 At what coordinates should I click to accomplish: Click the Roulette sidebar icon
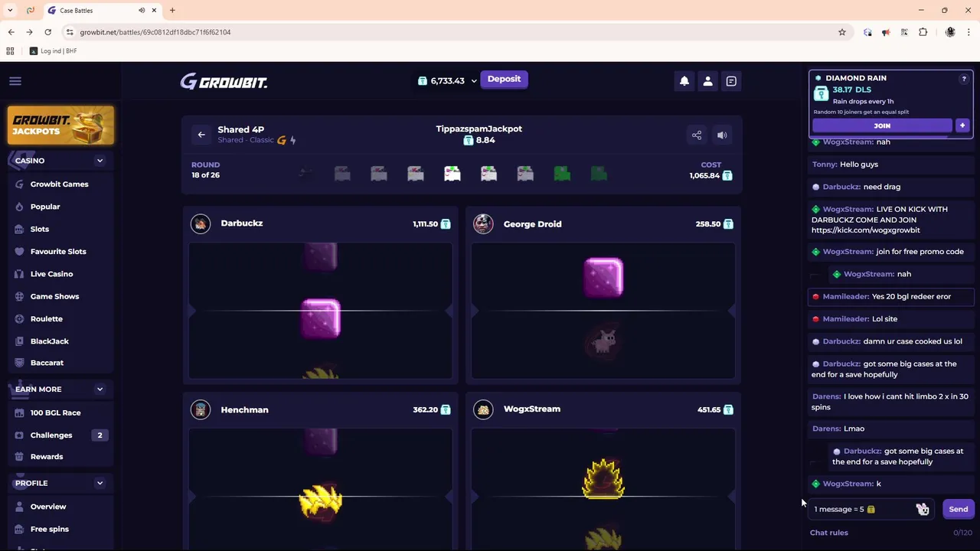pos(19,318)
